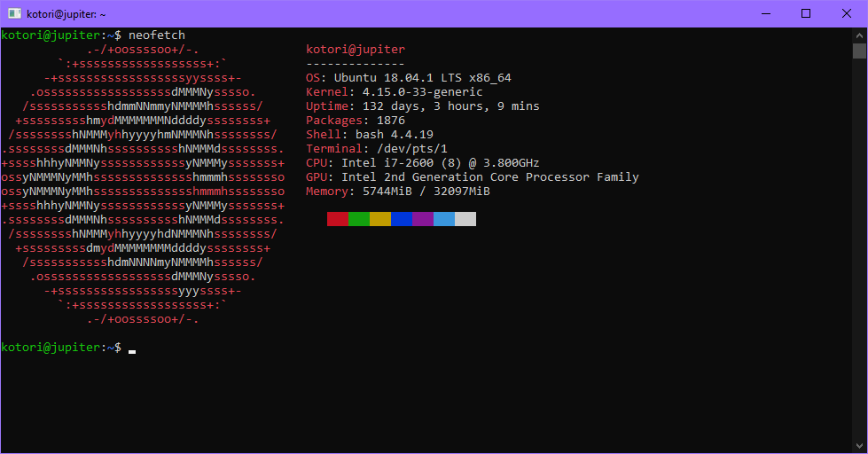Close the kotori@jupiter terminal window

(847, 13)
